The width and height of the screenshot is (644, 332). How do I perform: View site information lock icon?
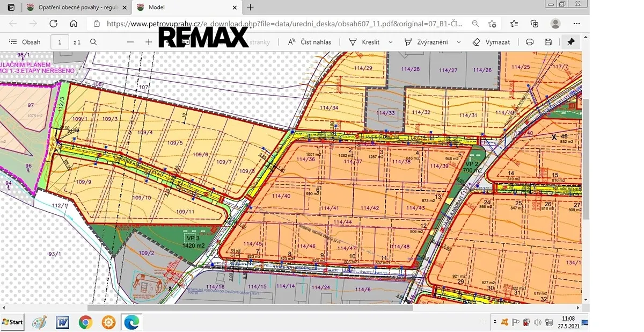tap(96, 24)
